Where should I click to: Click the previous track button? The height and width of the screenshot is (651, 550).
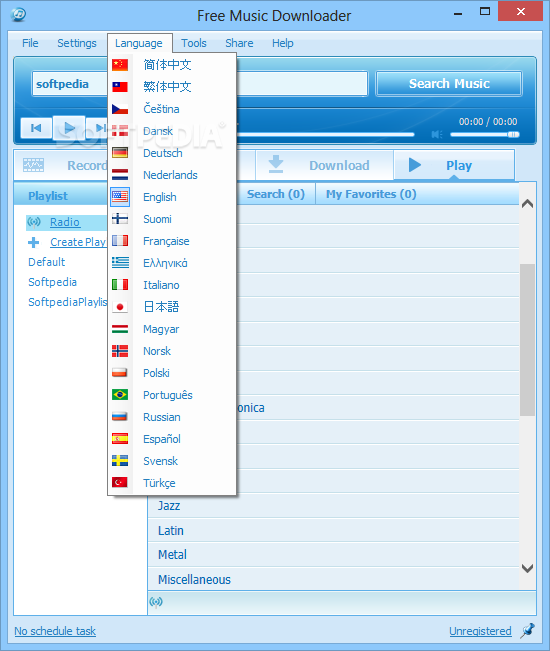coord(36,128)
